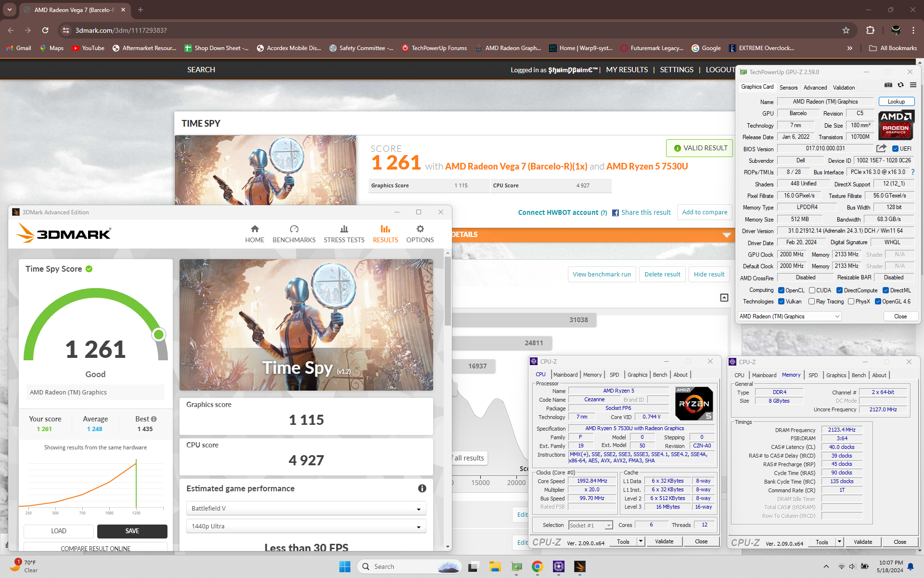The height and width of the screenshot is (578, 924).
Task: Open MY RESULTS in the 3dmark.com header
Action: (x=627, y=70)
